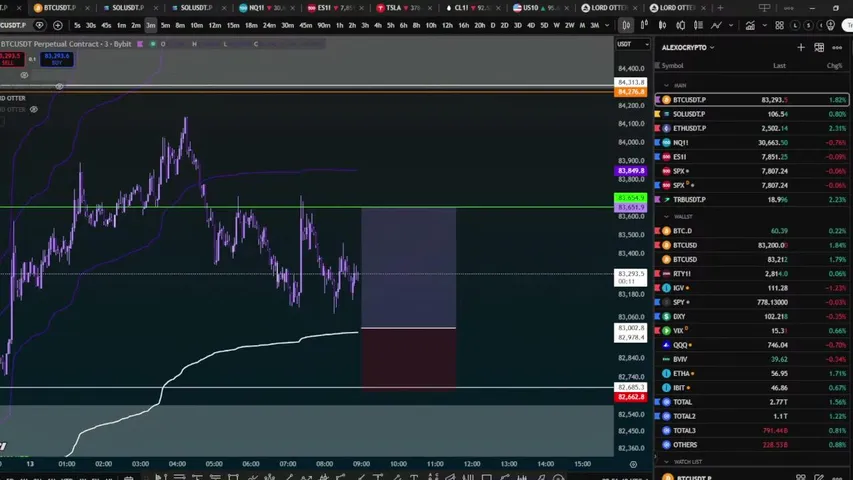
Task: Open chart settings gear at axis corner
Action: coord(633,464)
